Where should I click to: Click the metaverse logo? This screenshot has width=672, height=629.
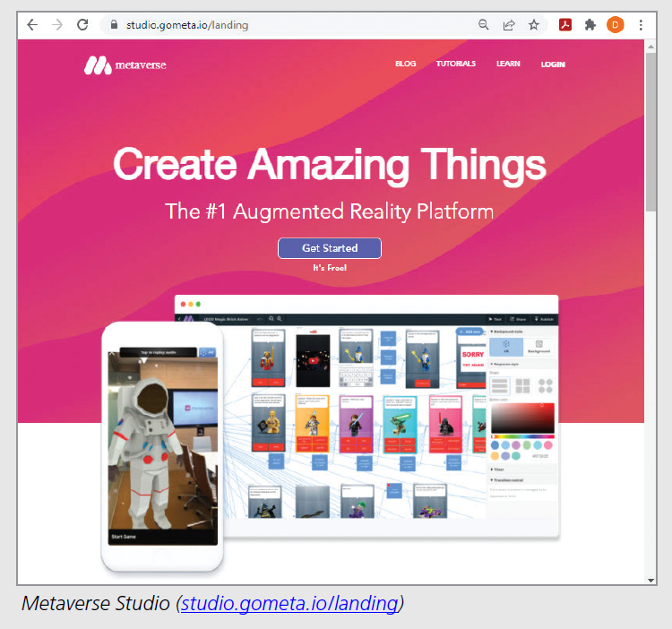click(125, 65)
